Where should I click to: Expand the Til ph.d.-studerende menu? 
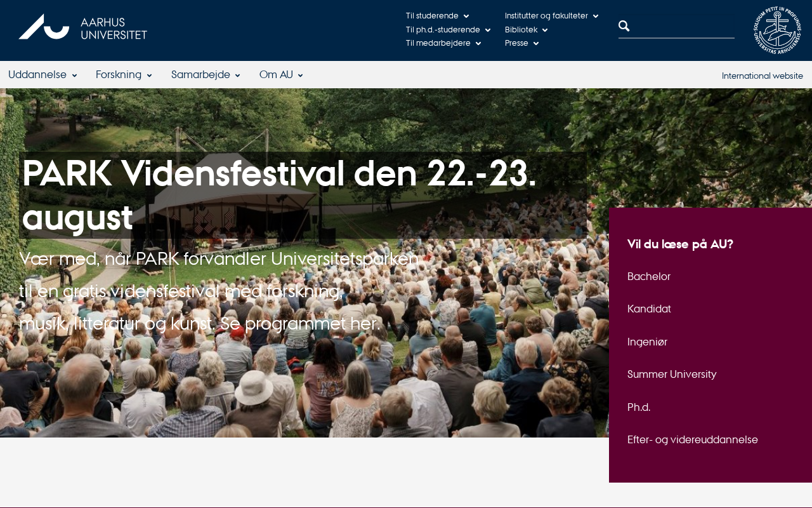pos(448,30)
